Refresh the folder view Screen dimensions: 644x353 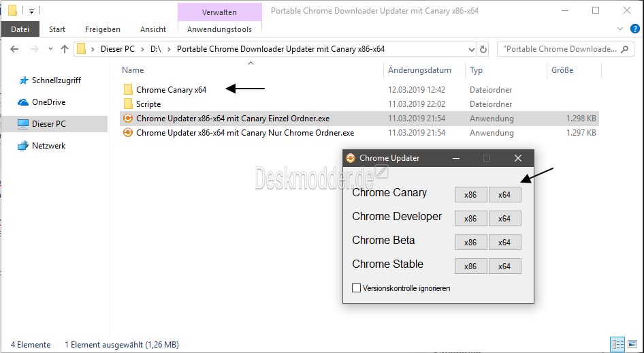point(483,49)
